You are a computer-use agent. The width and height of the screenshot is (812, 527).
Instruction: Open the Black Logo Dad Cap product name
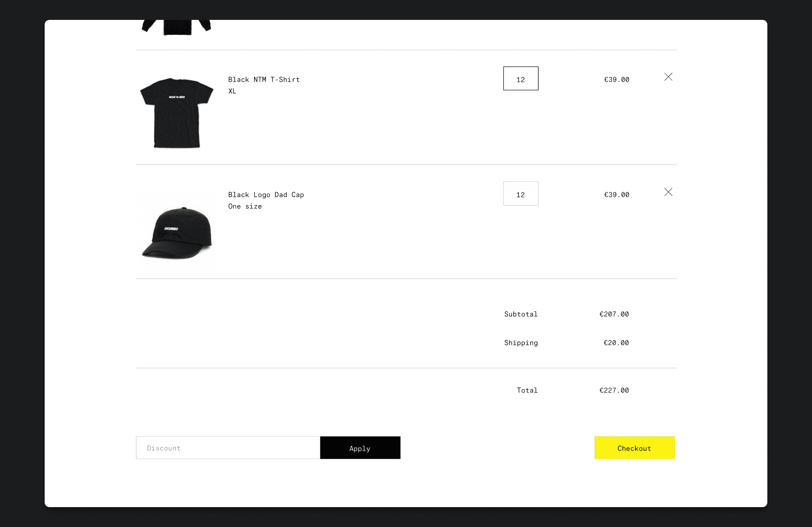(266, 195)
